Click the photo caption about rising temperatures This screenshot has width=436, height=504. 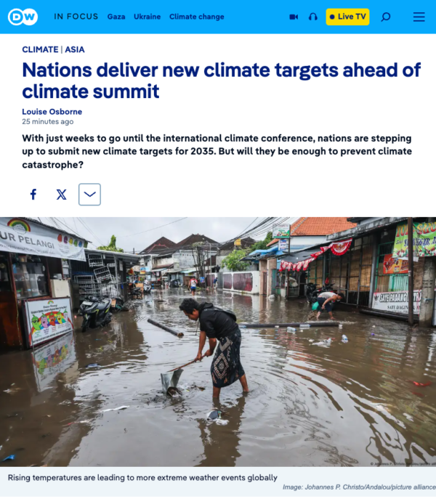pos(142,478)
